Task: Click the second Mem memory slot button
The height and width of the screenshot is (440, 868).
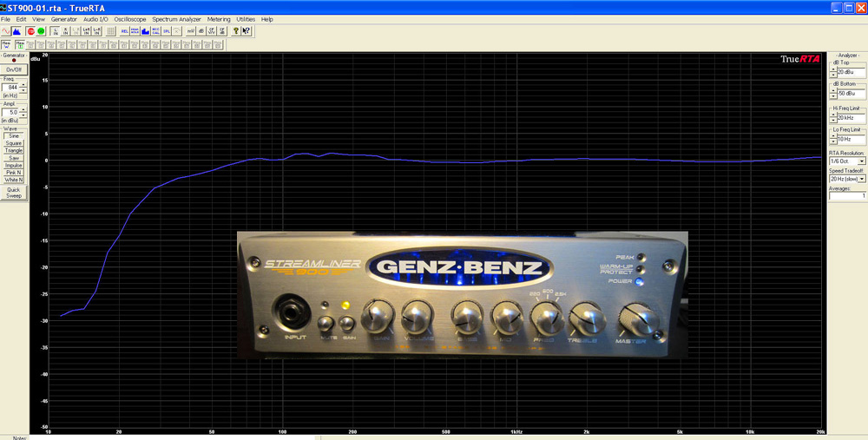Action: point(20,44)
